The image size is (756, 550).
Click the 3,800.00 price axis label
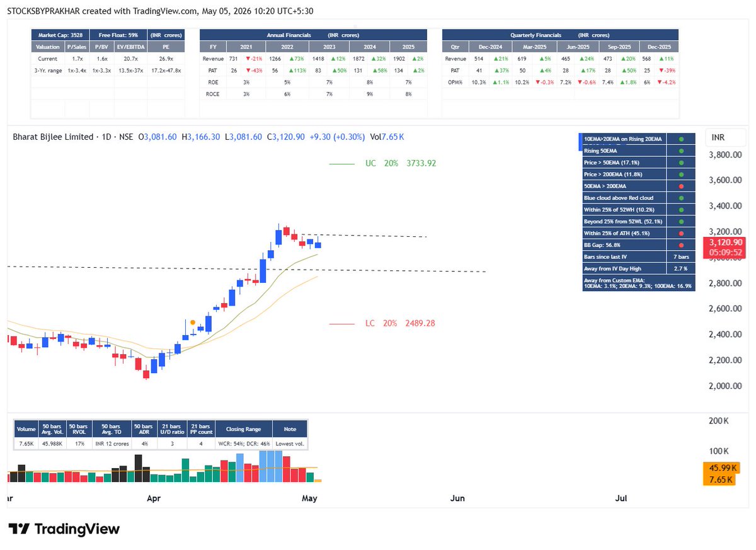coord(725,154)
